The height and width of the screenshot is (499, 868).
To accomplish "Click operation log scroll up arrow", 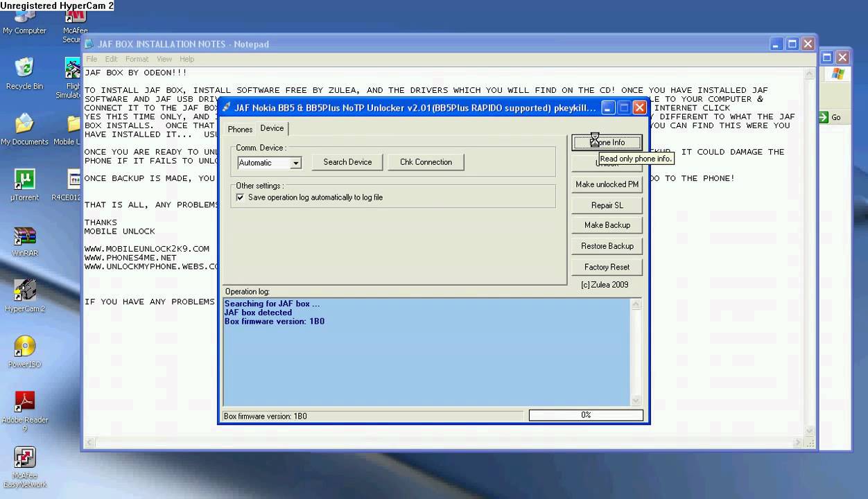I will coord(636,304).
